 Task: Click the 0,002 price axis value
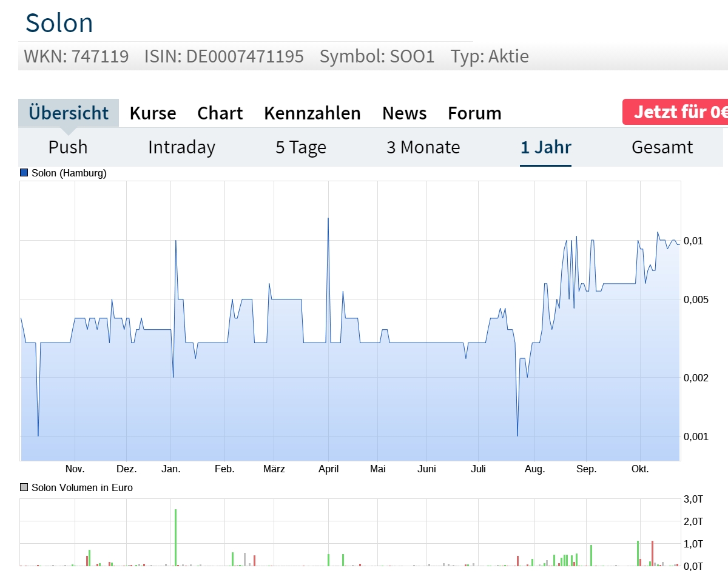click(696, 378)
